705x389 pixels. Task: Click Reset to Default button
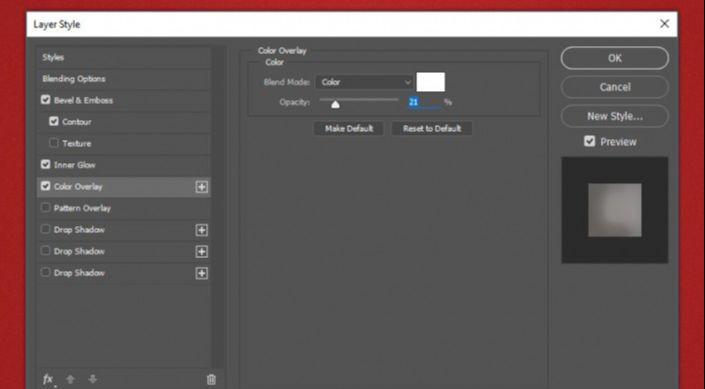point(432,129)
